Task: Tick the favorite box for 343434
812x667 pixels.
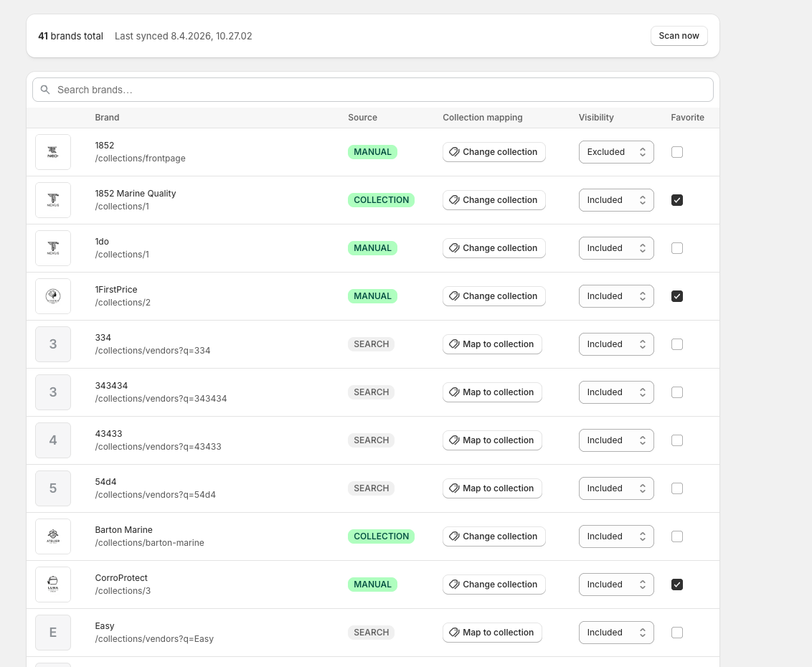Action: pos(677,392)
